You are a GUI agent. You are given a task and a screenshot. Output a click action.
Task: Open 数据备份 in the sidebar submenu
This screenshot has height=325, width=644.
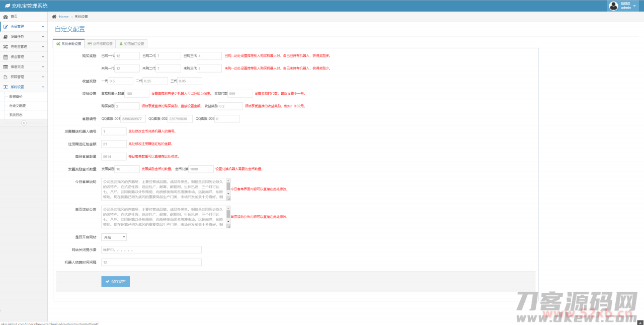[x=16, y=96]
